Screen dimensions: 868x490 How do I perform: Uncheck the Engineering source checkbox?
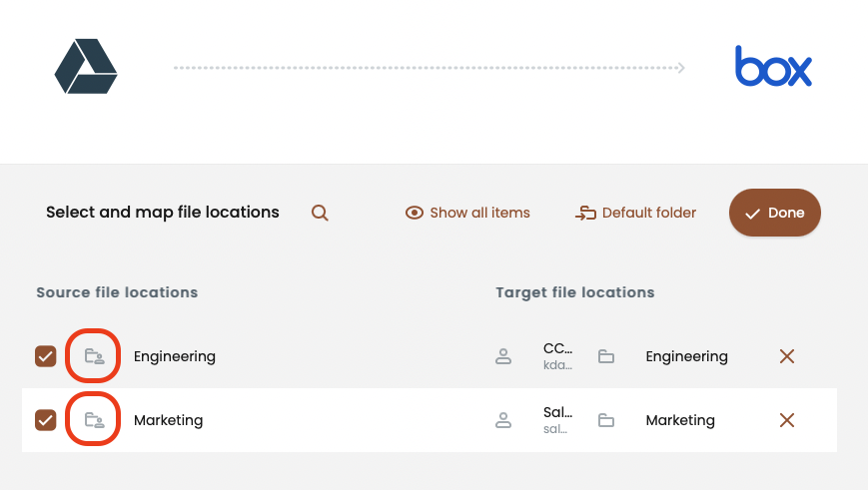(x=45, y=356)
